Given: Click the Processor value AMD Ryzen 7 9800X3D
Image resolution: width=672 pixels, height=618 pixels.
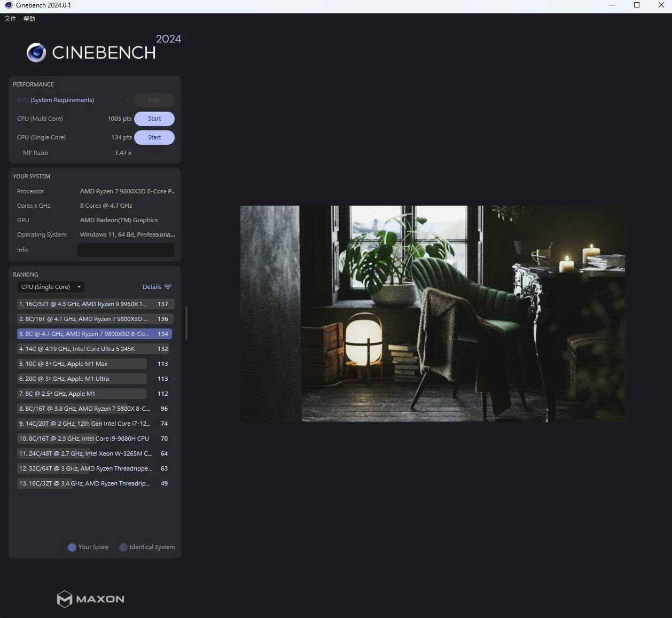Looking at the screenshot, I should pyautogui.click(x=127, y=191).
